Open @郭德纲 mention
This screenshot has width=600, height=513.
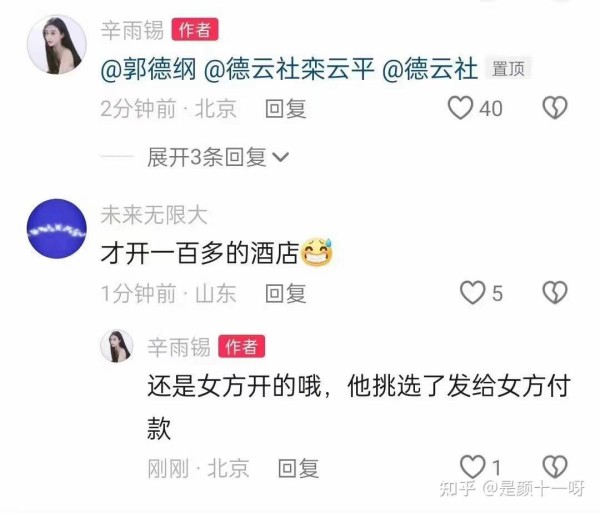(x=148, y=69)
